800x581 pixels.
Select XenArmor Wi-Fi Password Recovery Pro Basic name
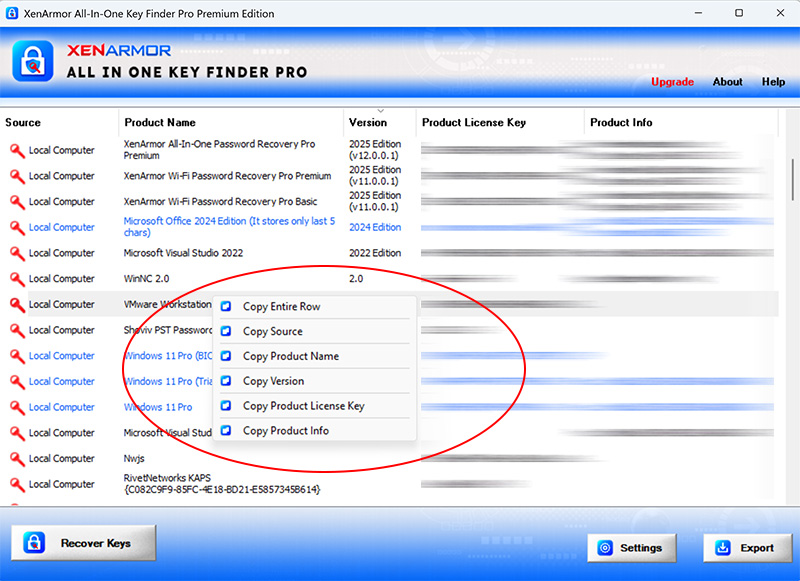(x=220, y=201)
